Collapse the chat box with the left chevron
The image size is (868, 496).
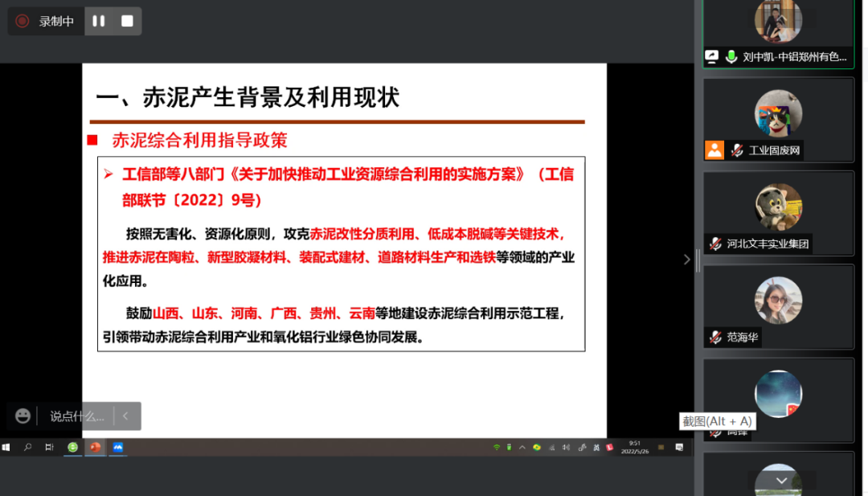click(126, 416)
